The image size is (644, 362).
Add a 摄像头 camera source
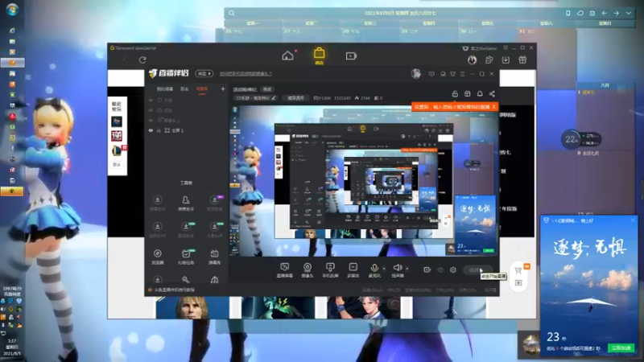(308, 270)
